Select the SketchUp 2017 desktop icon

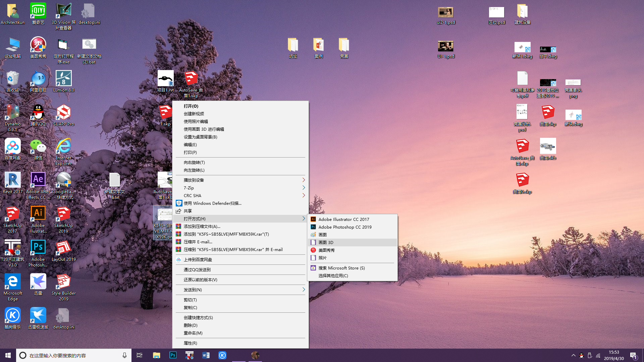pos(12,220)
